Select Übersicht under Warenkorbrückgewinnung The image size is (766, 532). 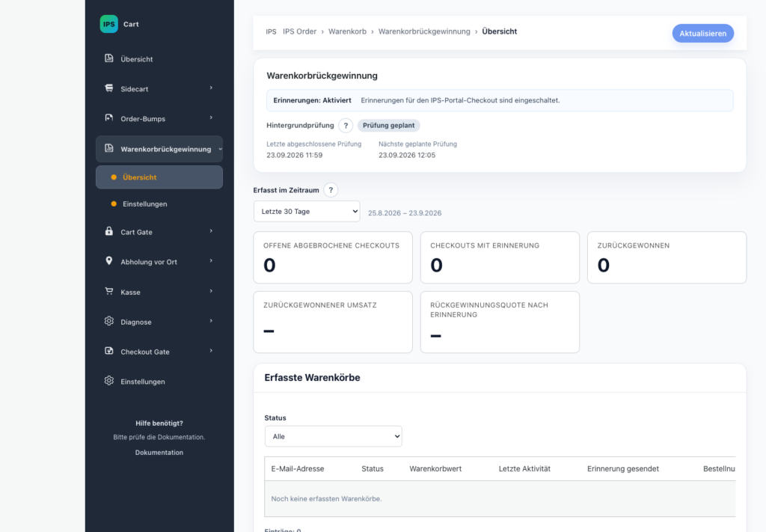[159, 177]
